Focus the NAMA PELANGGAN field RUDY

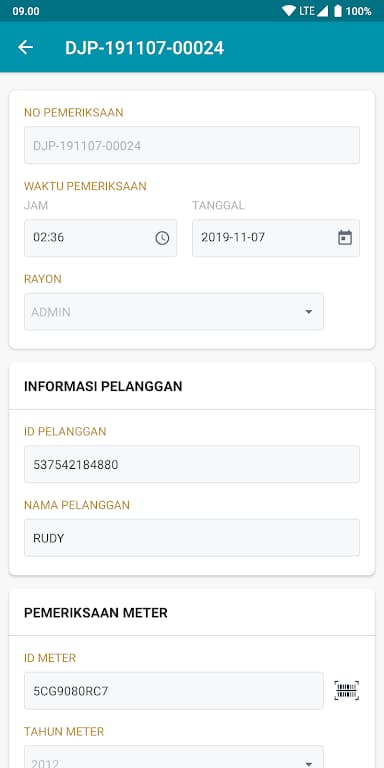[192, 537]
